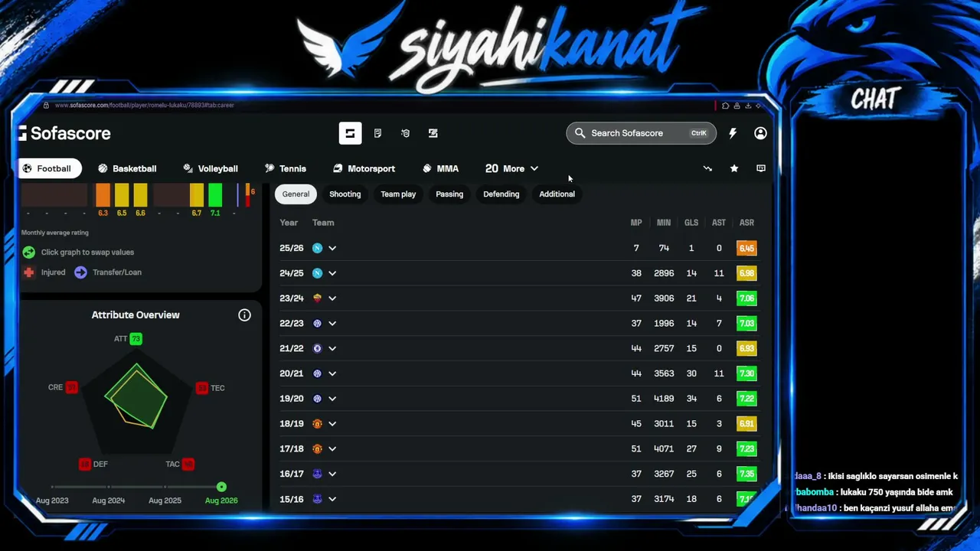Screen dimensions: 980x551
Task: Click the Everton crest in 16/17 row
Action: pos(317,474)
